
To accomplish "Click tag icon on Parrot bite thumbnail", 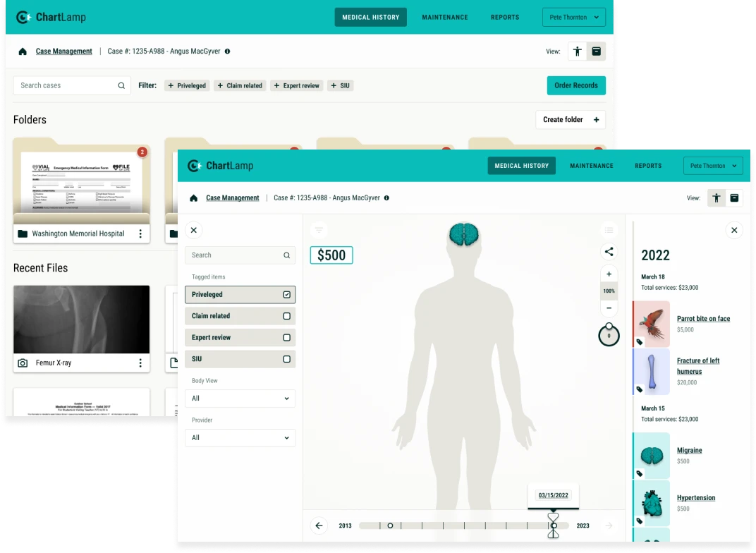I will [x=640, y=342].
